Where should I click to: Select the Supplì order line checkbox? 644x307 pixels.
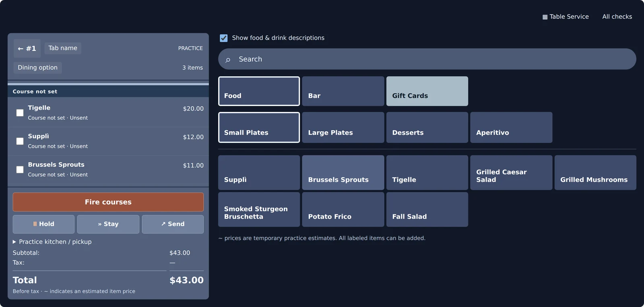(20, 141)
